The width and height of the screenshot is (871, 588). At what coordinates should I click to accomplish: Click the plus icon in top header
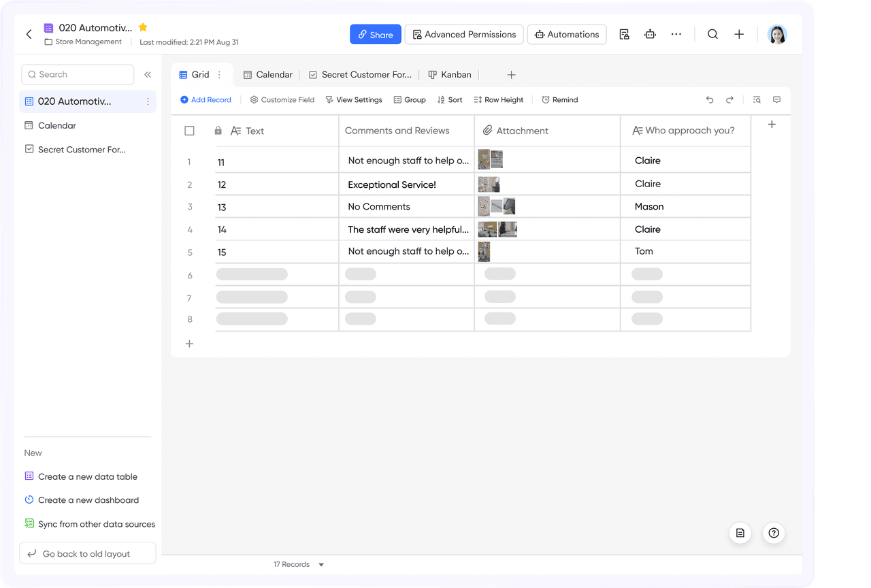pos(739,34)
